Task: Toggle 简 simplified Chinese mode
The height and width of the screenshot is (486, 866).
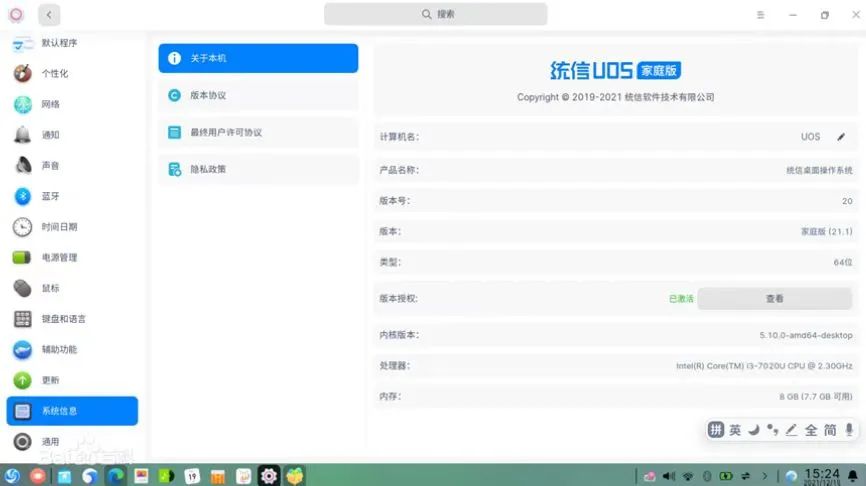Action: [x=830, y=430]
